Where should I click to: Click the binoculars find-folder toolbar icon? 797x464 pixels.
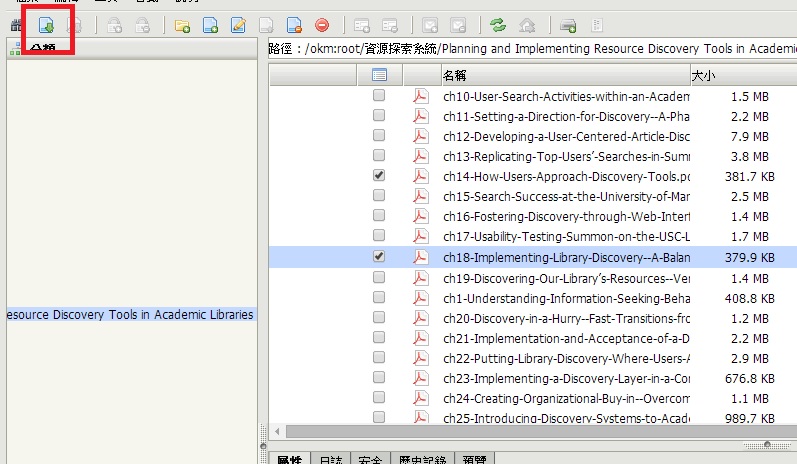(x=16, y=25)
